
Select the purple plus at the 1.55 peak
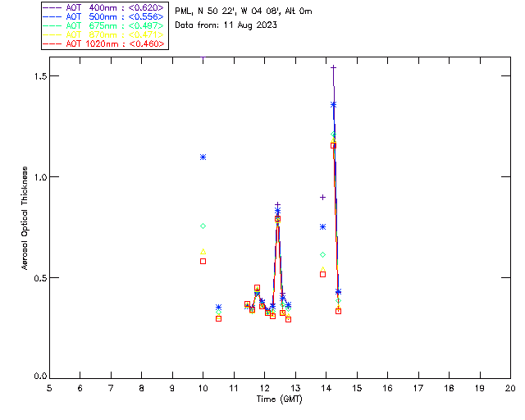(334, 67)
